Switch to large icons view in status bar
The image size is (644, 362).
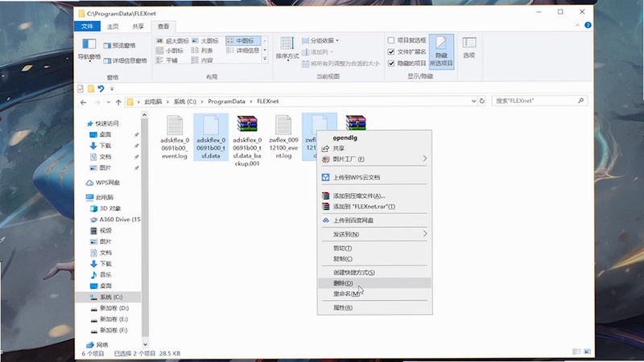point(588,352)
